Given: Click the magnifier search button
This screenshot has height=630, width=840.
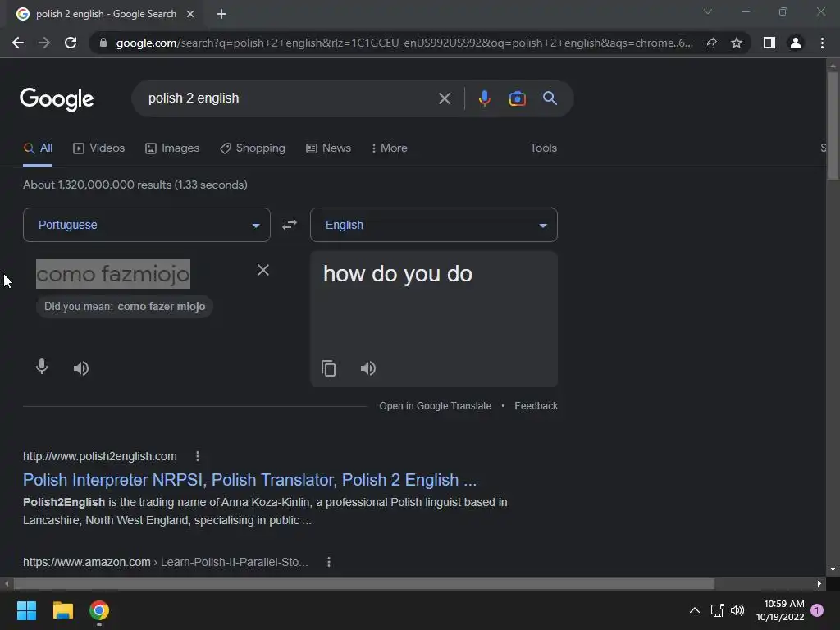Looking at the screenshot, I should tap(550, 98).
